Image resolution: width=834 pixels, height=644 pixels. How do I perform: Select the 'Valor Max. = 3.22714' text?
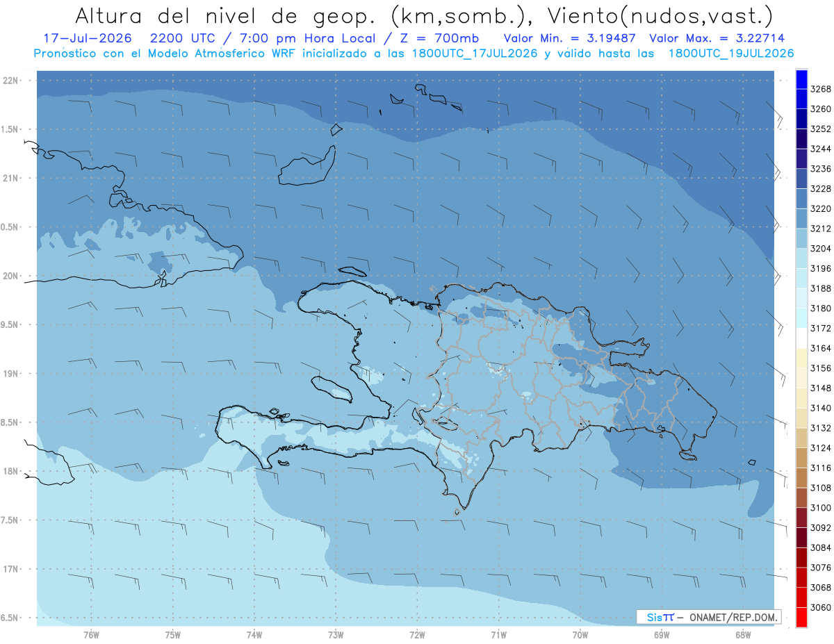(x=717, y=38)
